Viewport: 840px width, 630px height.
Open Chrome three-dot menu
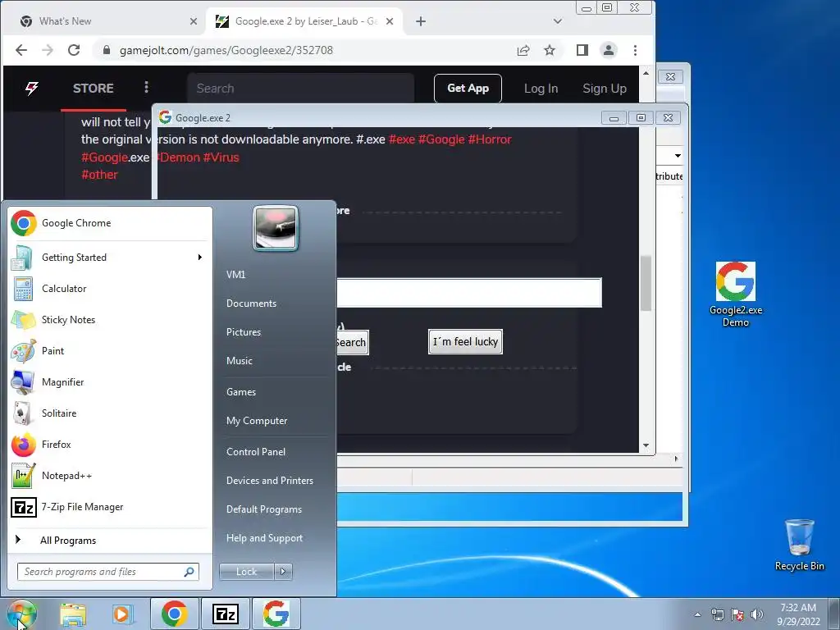(636, 50)
